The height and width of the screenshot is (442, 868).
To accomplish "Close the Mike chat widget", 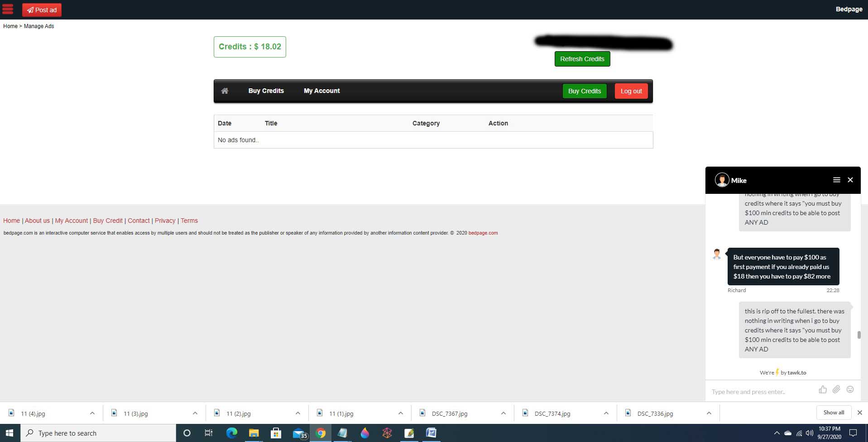I will click(x=850, y=180).
